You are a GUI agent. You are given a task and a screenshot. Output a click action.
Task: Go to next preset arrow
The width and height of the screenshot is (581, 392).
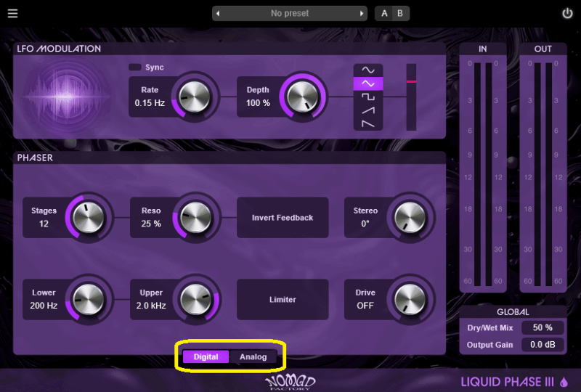[x=361, y=13]
